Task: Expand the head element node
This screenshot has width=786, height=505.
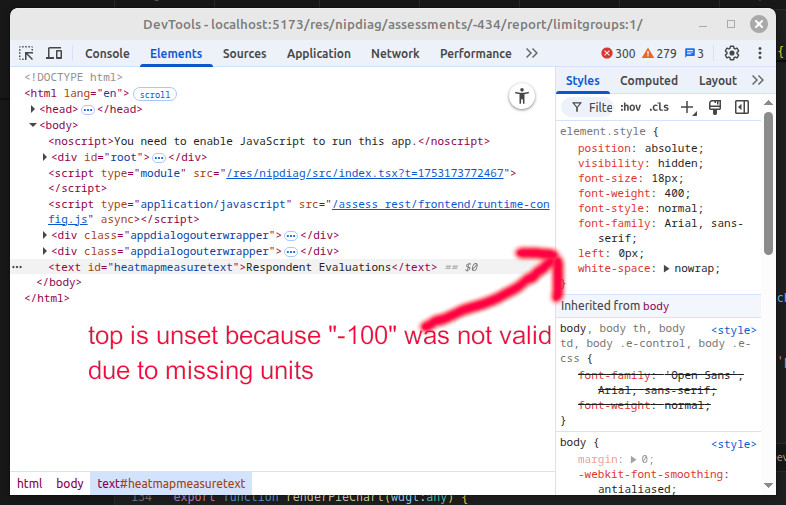Action: [33, 109]
